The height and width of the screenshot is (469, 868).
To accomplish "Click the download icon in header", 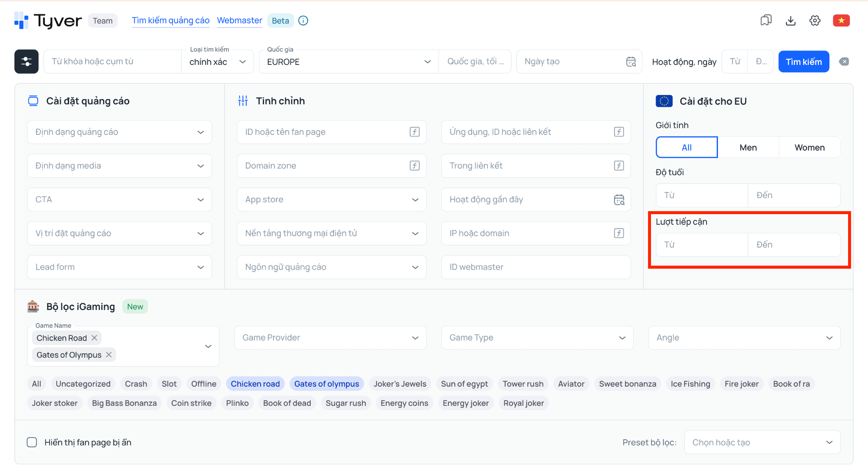I will point(790,20).
